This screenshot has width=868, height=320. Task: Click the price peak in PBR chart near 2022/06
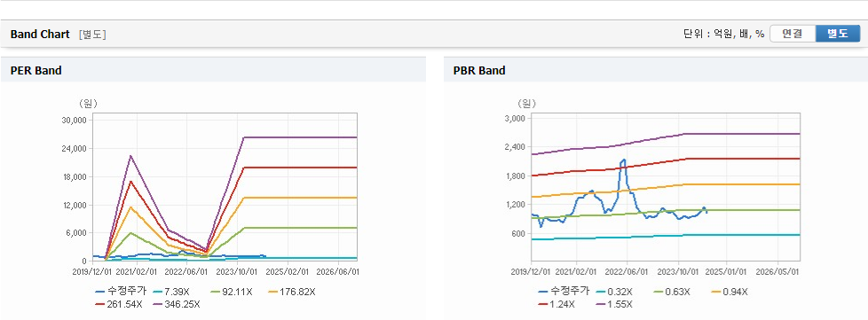point(624,160)
